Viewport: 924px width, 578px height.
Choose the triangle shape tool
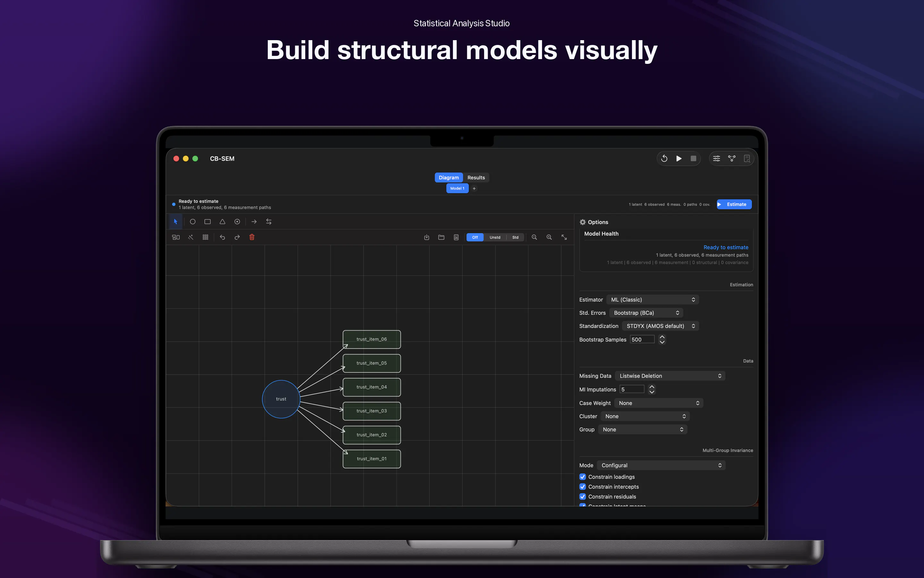(x=222, y=222)
